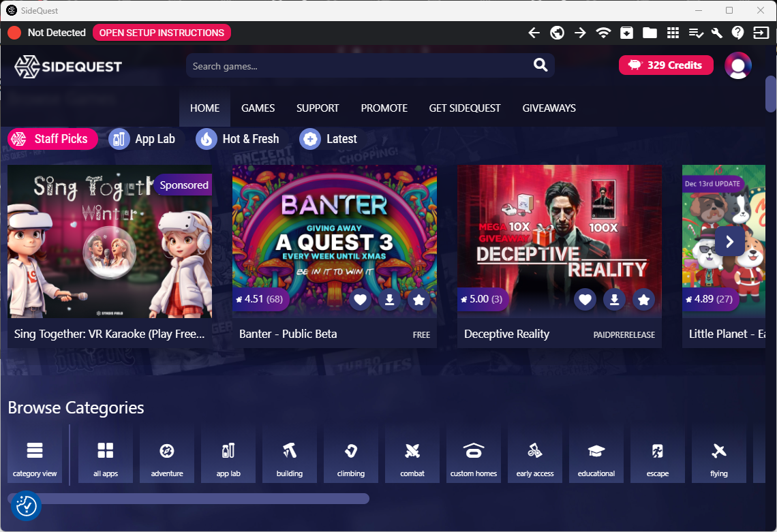The height and width of the screenshot is (532, 777).
Task: Browse the adventure category
Action: pos(167,455)
